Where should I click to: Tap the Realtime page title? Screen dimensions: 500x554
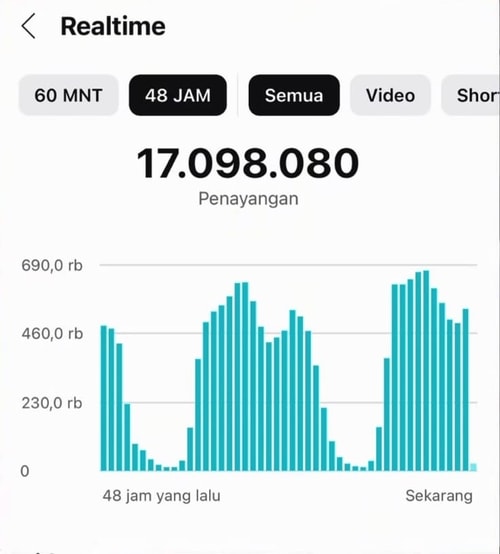tap(113, 26)
